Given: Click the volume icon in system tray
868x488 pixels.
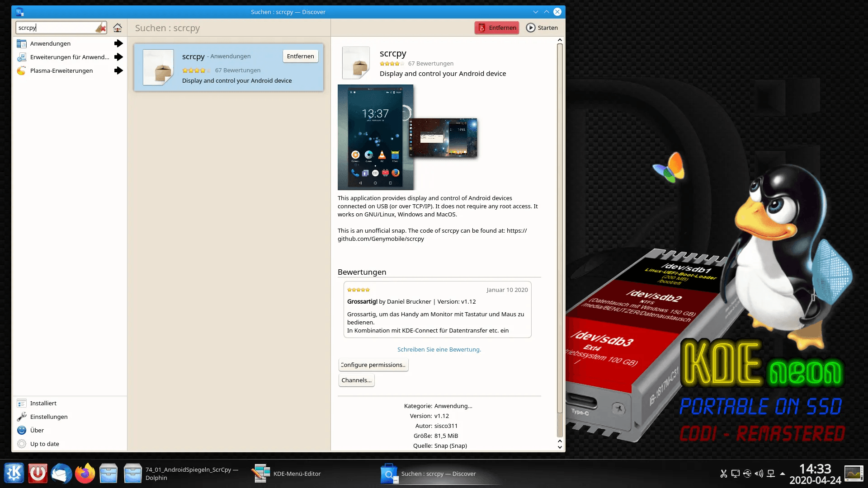Looking at the screenshot, I should coord(759,474).
